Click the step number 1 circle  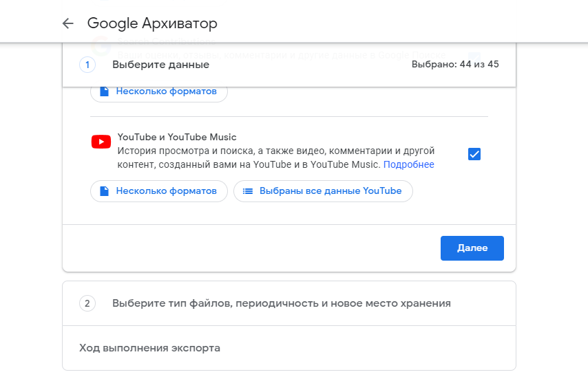(87, 65)
